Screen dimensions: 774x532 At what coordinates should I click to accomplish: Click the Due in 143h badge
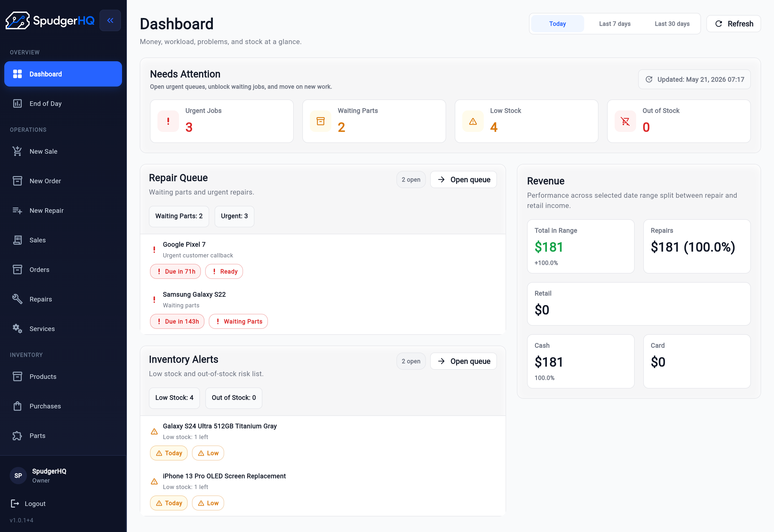[177, 322]
